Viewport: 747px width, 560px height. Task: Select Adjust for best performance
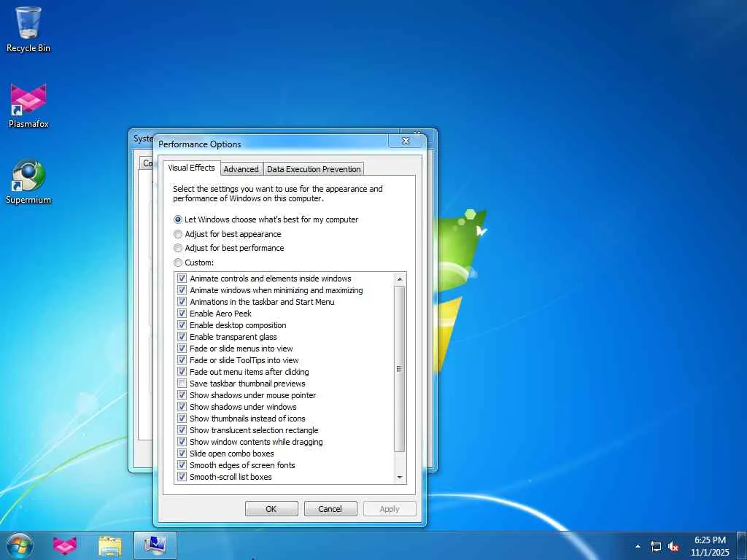[228, 248]
